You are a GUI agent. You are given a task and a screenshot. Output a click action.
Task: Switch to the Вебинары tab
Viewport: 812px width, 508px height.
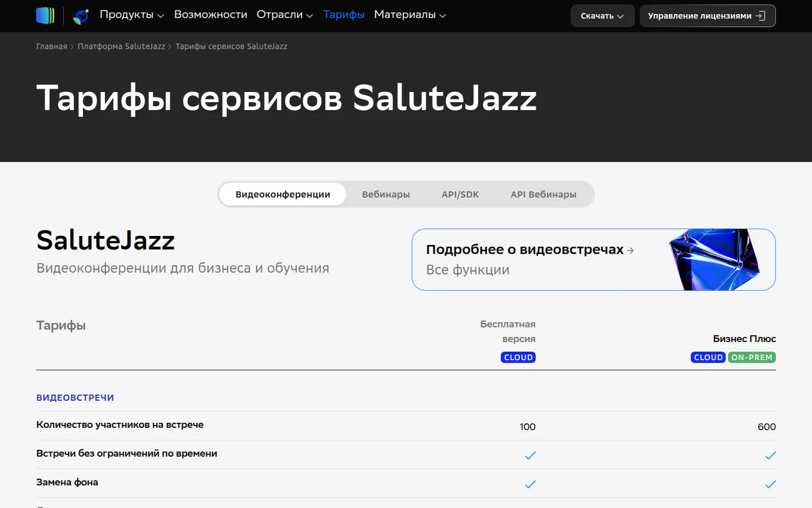click(386, 194)
